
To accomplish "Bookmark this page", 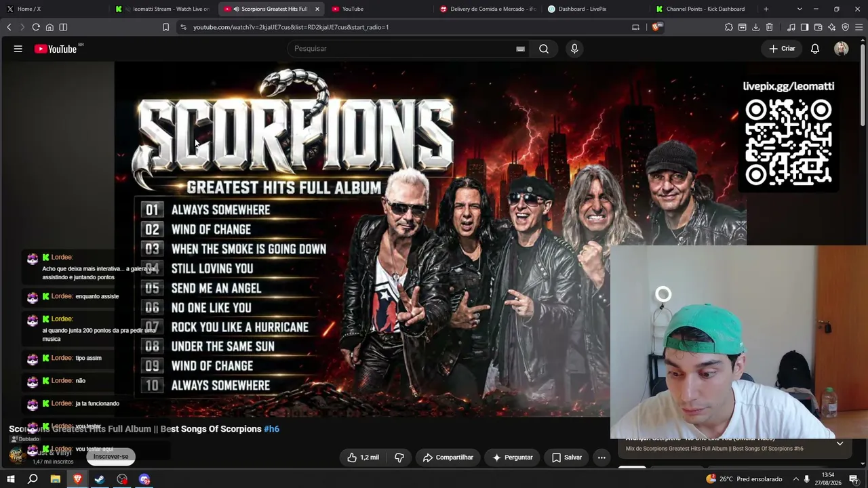I will coord(165,27).
